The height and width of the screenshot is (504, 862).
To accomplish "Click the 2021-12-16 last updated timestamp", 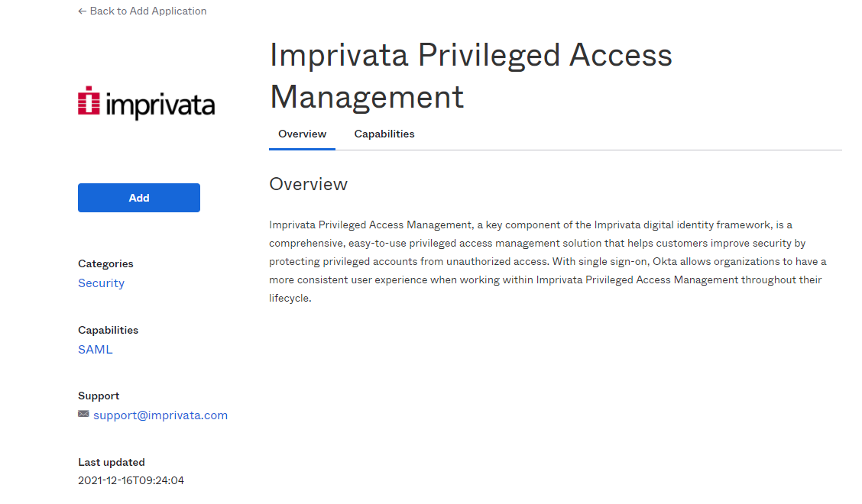I will tap(131, 480).
